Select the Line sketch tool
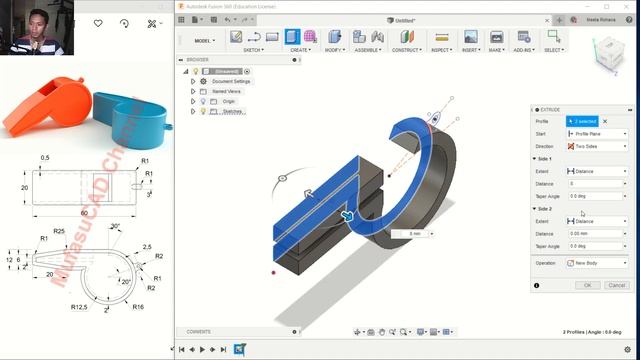The width and height of the screenshot is (640, 360). (254, 37)
